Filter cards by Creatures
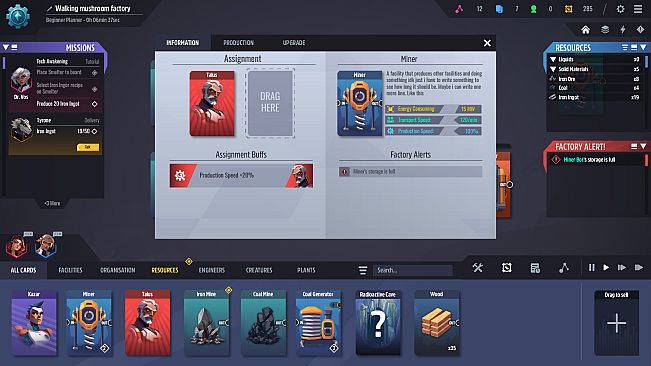The width and height of the screenshot is (651, 366). [259, 270]
